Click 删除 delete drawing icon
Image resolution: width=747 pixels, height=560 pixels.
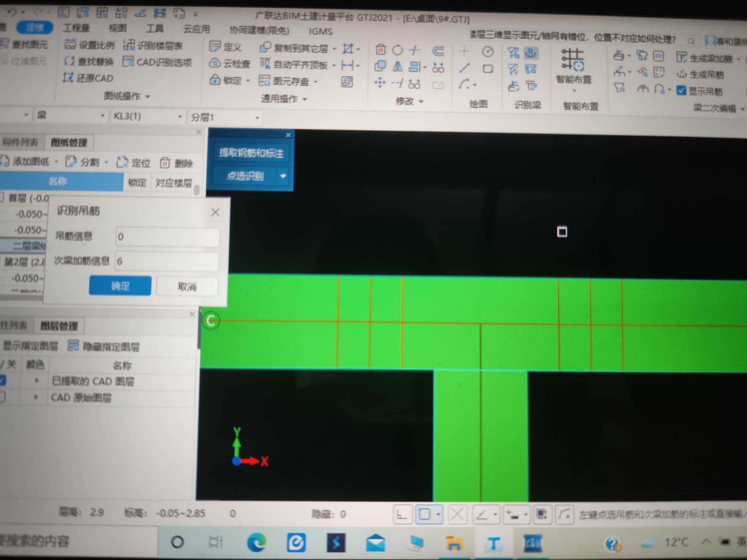pos(165,163)
